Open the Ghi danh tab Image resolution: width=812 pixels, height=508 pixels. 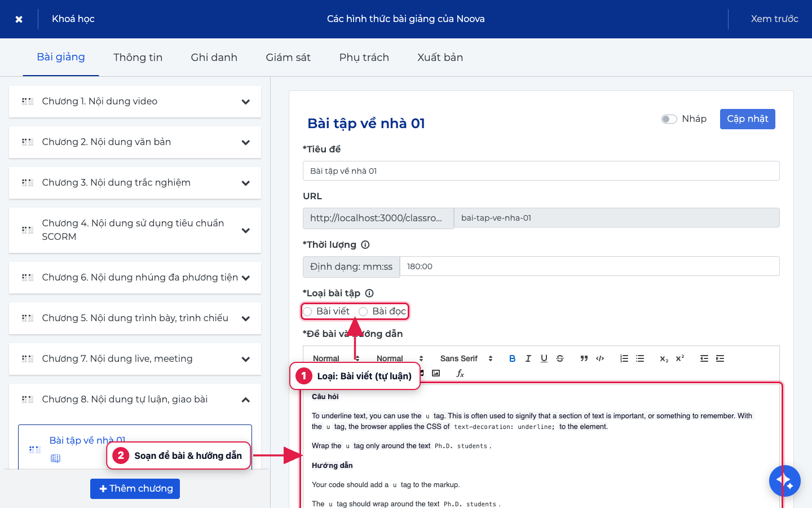[214, 57]
